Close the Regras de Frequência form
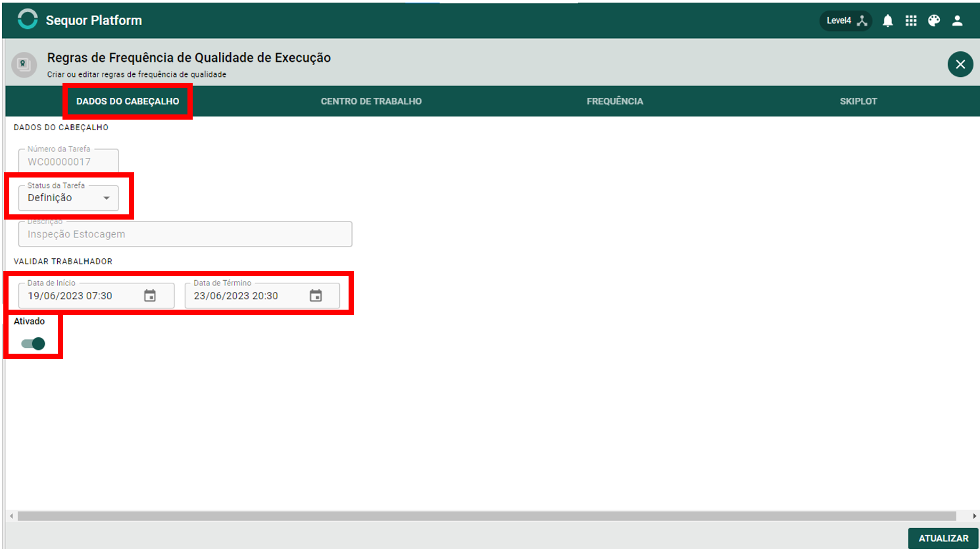 960,64
